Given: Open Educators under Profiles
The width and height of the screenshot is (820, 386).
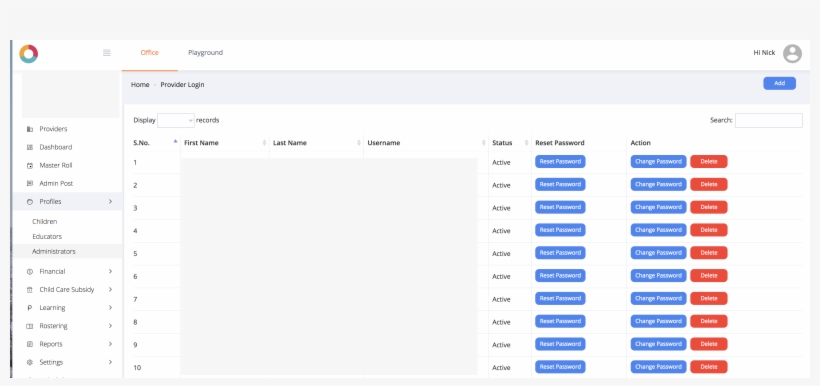Looking at the screenshot, I should (47, 236).
